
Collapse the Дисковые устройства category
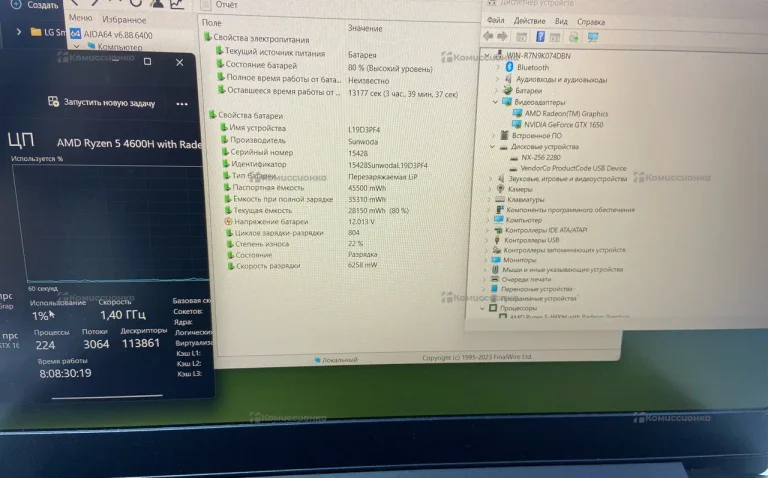[491, 147]
